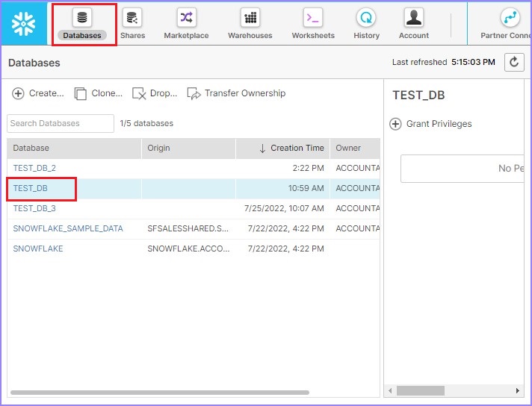Click the horizontal scrollbar under database table

point(160,393)
